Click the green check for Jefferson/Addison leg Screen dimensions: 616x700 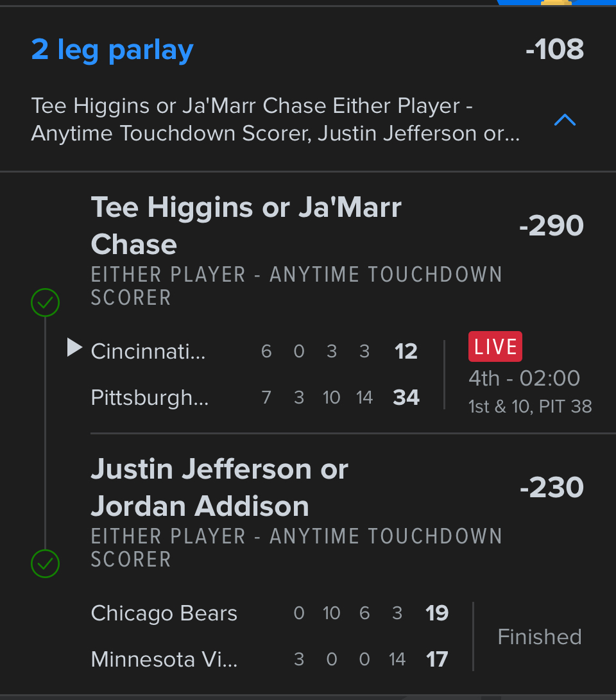click(x=46, y=564)
